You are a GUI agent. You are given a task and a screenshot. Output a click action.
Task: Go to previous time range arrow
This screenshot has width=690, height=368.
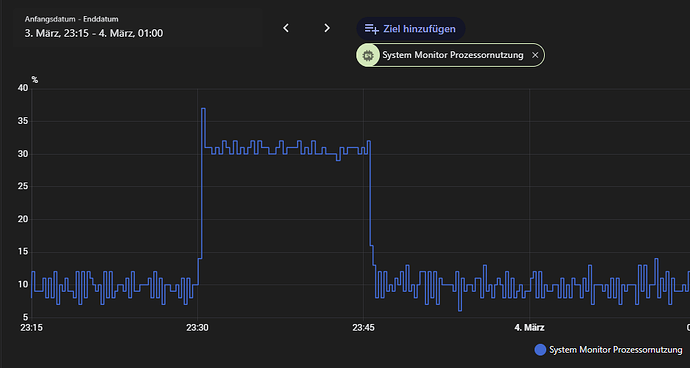point(286,28)
